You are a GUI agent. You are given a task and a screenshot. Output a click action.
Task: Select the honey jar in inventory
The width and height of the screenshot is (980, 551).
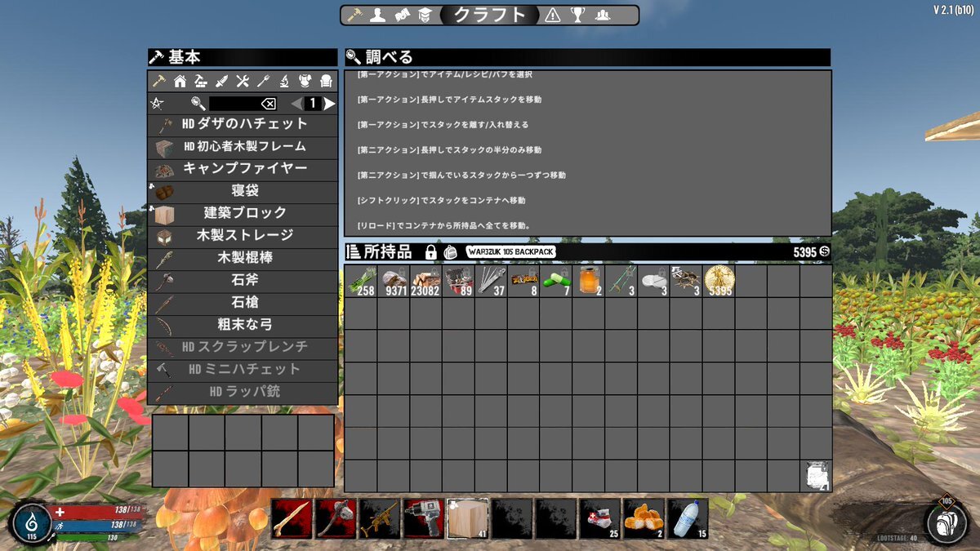588,281
